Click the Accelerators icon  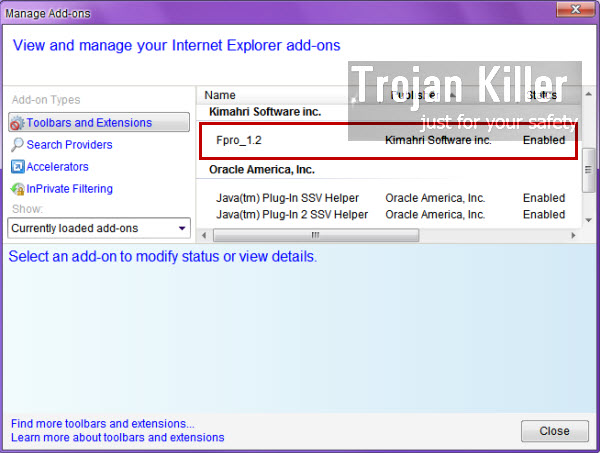point(17,167)
